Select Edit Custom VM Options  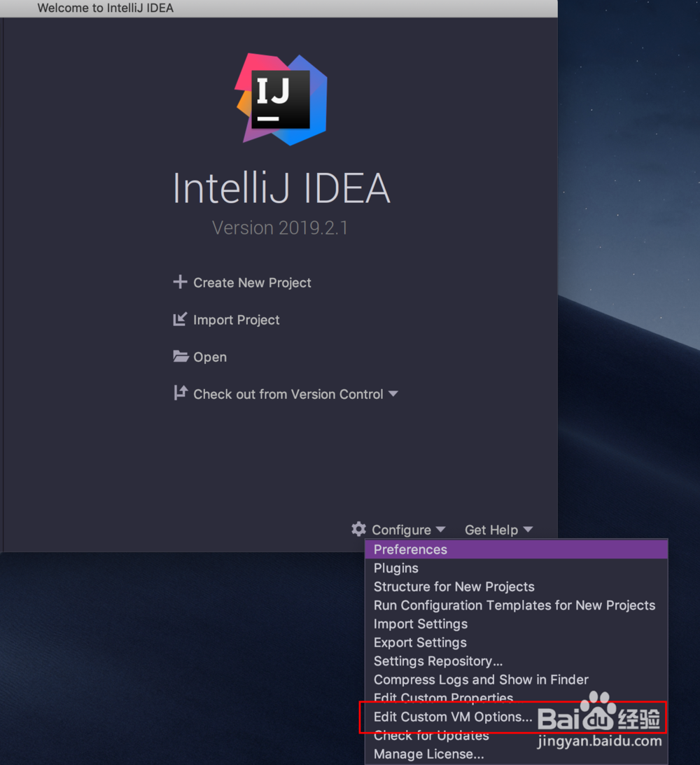[x=451, y=717]
